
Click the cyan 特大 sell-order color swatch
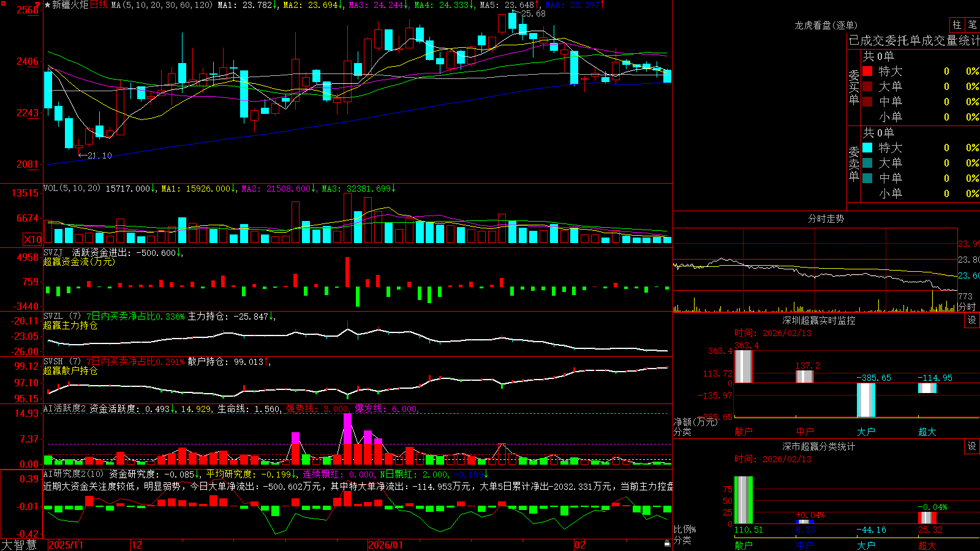point(867,148)
